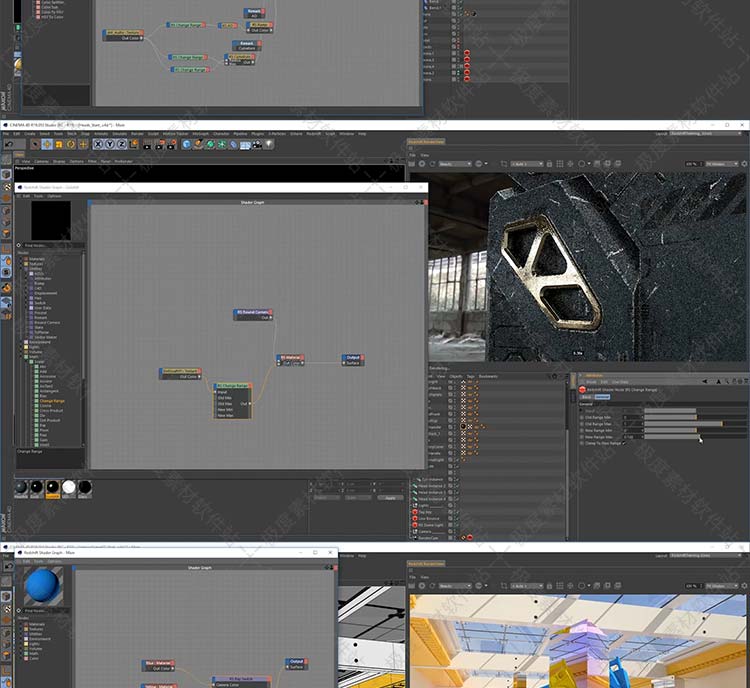Click the white material swatch
This screenshot has width=750, height=688.
[x=69, y=487]
